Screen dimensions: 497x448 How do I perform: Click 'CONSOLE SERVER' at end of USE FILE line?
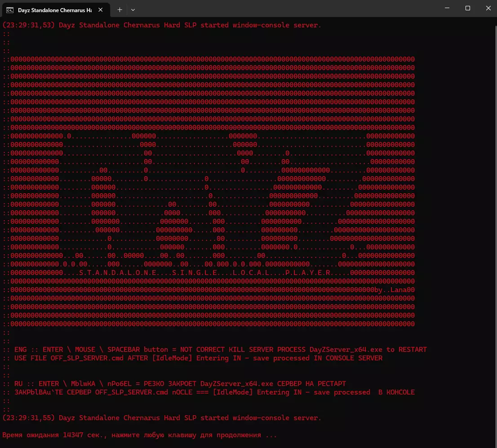pos(354,358)
